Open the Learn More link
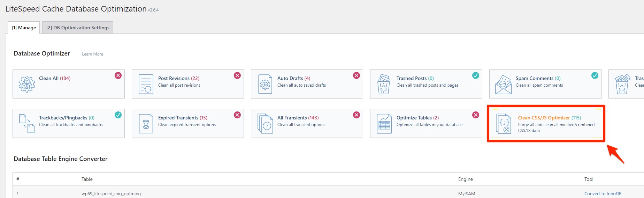 [92, 54]
